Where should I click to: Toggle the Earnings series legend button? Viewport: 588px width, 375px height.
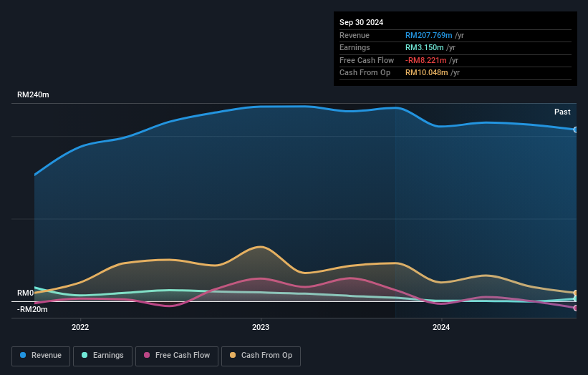[x=102, y=356]
